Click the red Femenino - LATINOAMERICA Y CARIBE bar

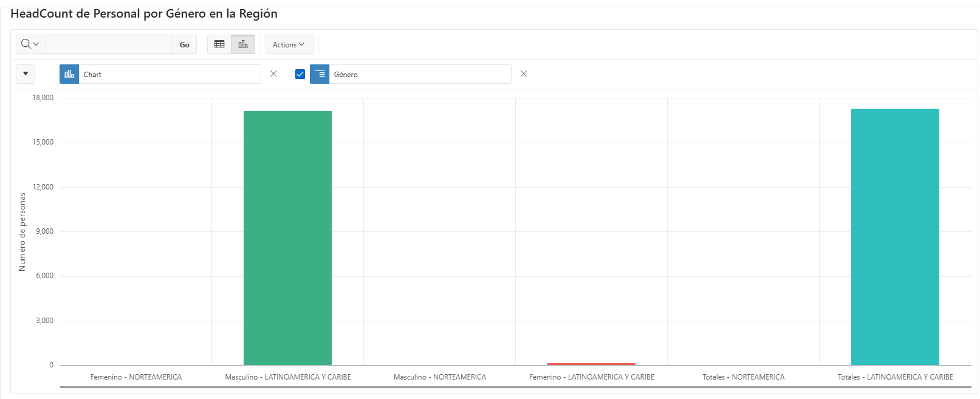coord(591,364)
